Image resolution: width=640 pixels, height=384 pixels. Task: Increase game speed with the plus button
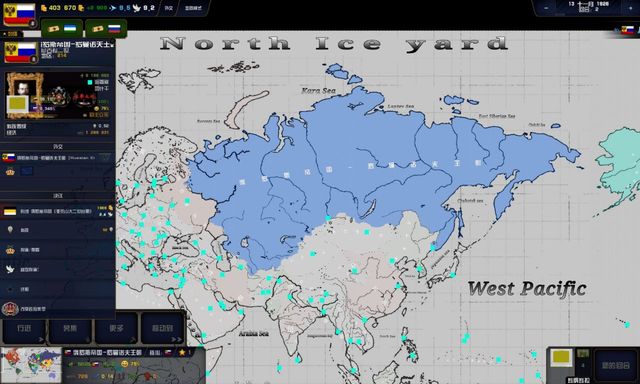(631, 8)
